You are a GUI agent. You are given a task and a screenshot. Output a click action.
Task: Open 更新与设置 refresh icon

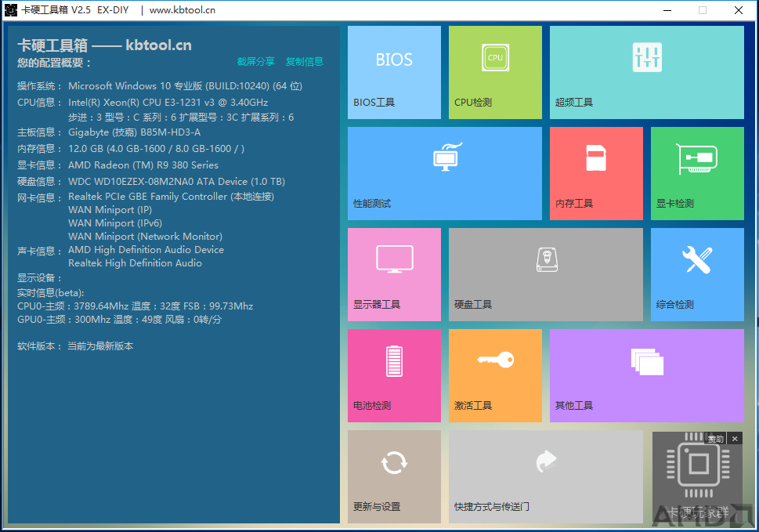click(394, 463)
